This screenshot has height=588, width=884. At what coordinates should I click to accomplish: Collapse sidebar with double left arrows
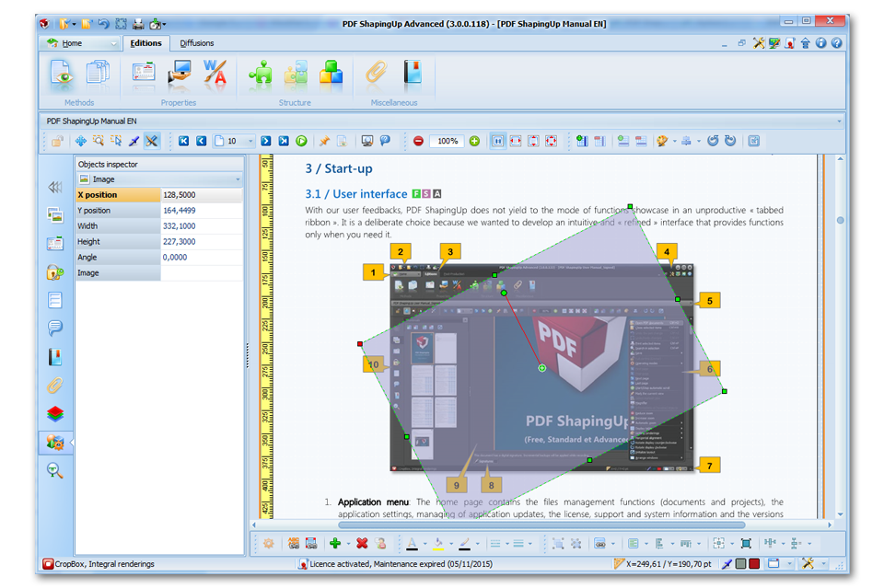(54, 187)
